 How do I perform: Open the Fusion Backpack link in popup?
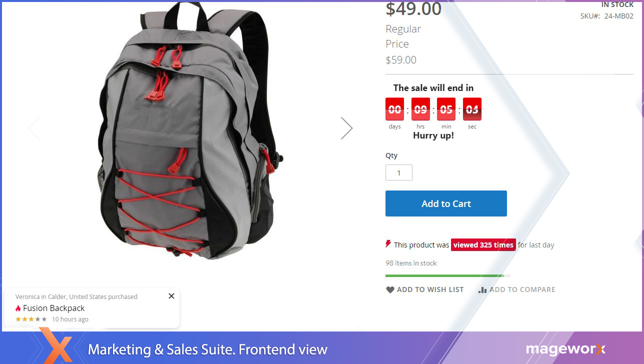click(x=54, y=308)
